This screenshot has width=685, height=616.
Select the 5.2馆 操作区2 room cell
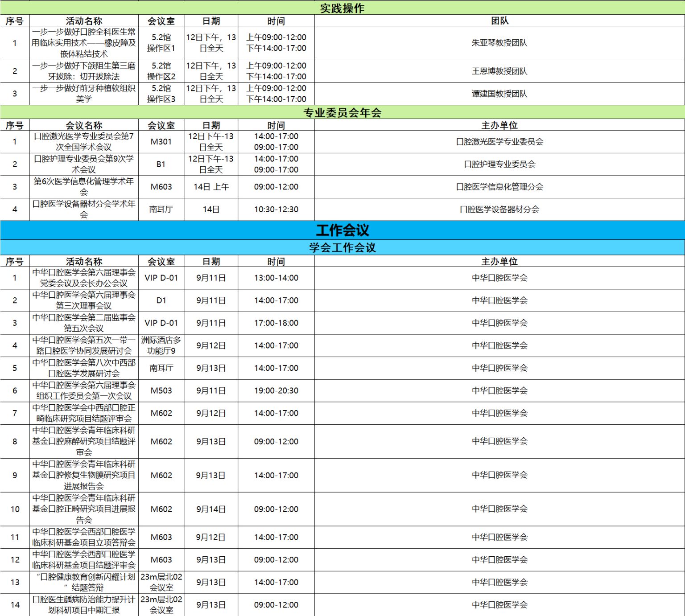point(161,71)
